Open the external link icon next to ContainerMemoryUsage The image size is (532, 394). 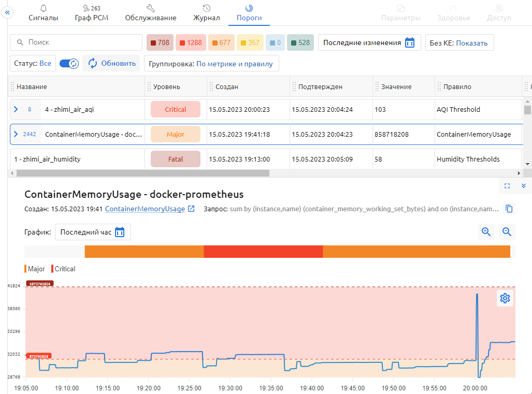click(191, 209)
